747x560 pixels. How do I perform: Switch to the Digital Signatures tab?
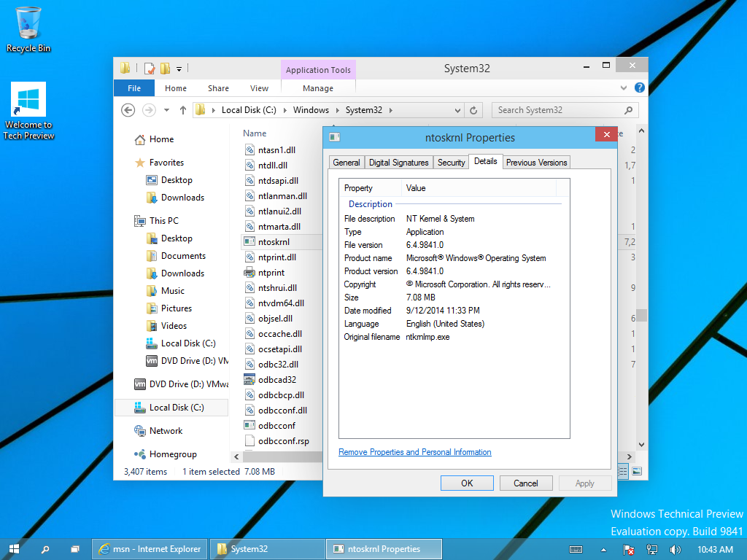pos(398,163)
